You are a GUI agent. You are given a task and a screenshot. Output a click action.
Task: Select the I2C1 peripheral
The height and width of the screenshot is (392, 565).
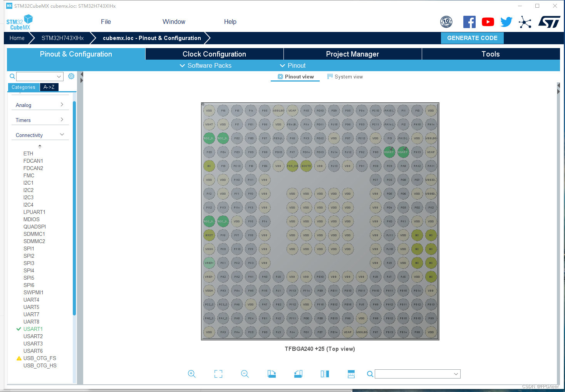click(x=29, y=183)
